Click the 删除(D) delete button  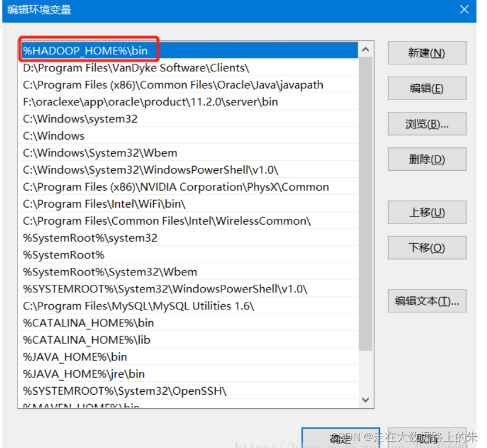coord(426,159)
